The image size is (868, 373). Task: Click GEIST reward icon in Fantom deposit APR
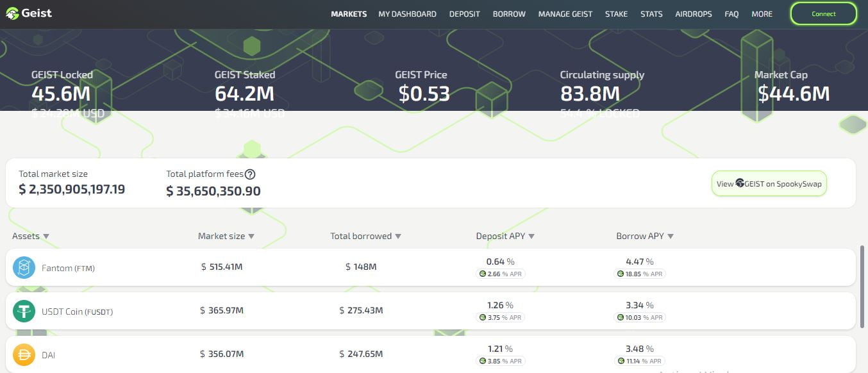point(483,274)
